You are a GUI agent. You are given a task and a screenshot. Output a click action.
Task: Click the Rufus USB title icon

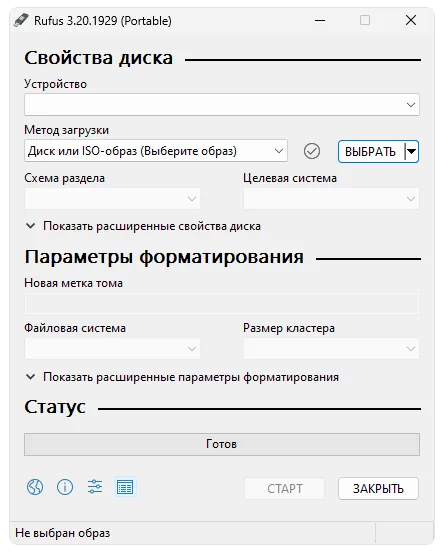tap(21, 20)
